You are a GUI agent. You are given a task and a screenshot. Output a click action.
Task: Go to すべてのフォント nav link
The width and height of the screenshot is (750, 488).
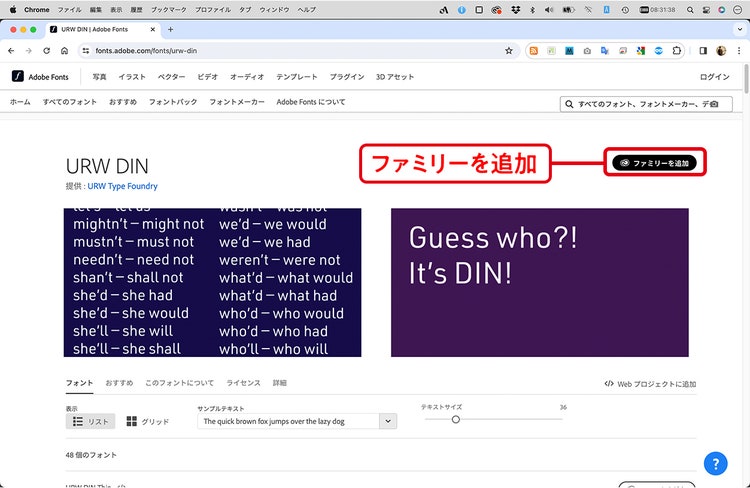(x=69, y=102)
